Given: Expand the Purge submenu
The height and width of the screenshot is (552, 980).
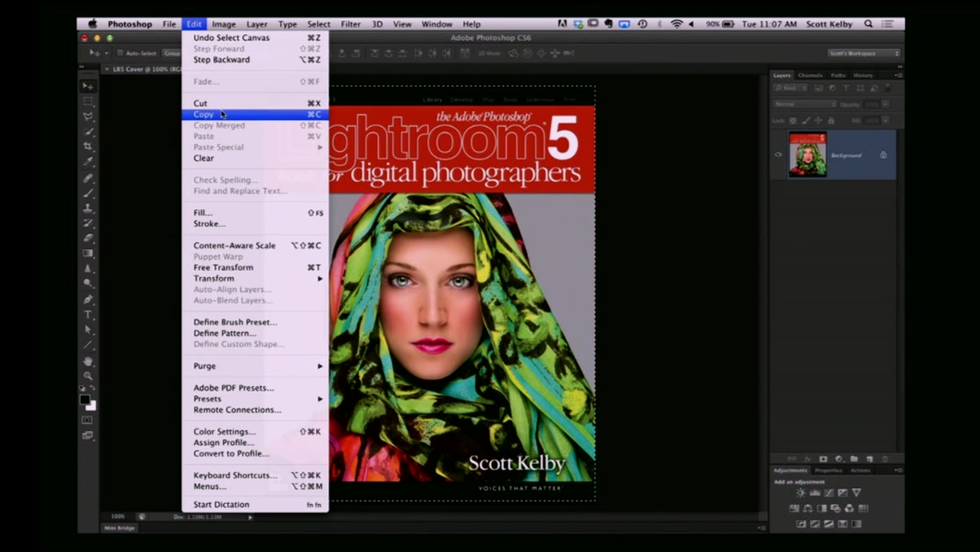Looking at the screenshot, I should click(255, 366).
